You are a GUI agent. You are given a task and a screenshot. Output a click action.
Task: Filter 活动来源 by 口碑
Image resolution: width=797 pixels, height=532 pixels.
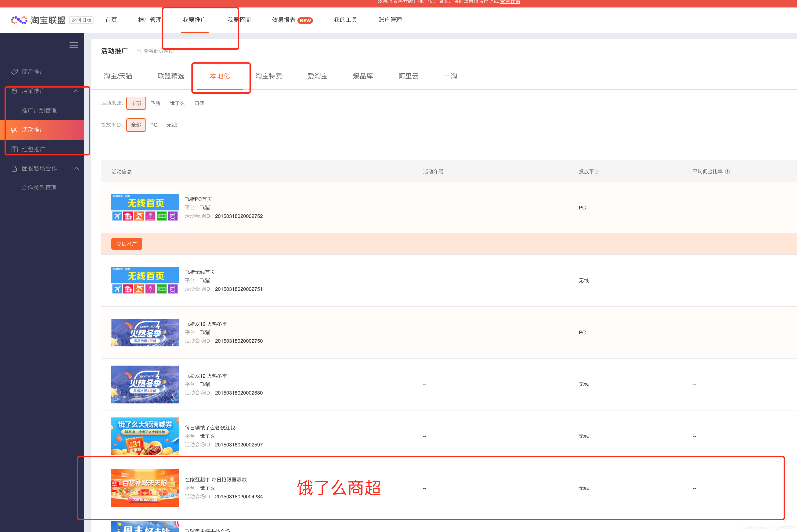(199, 103)
